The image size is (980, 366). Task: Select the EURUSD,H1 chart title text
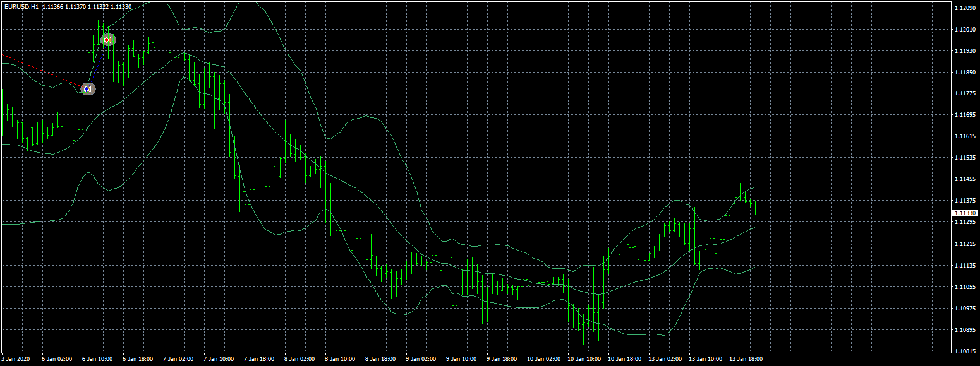pyautogui.click(x=21, y=6)
